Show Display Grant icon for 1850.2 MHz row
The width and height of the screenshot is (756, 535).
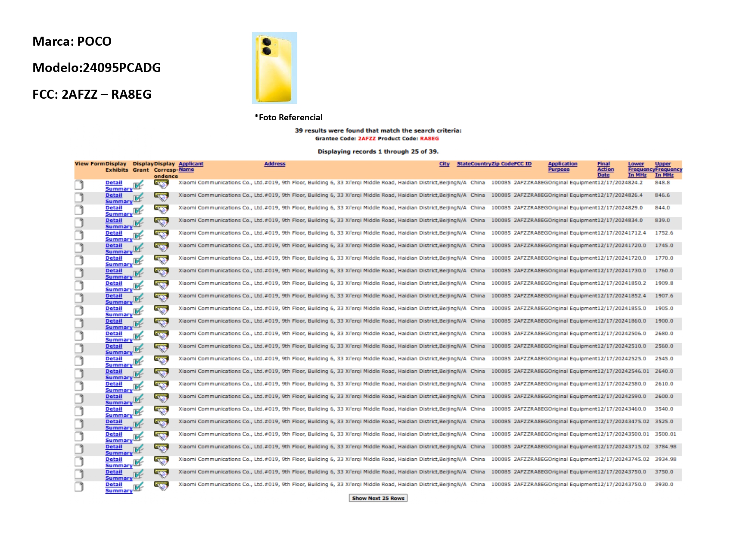coord(138,286)
